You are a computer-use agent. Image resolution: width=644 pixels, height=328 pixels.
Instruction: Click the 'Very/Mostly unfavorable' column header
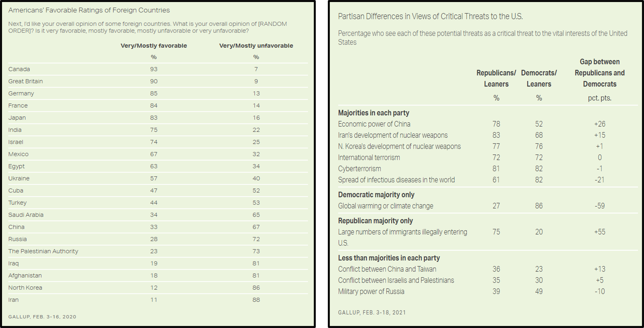(256, 46)
